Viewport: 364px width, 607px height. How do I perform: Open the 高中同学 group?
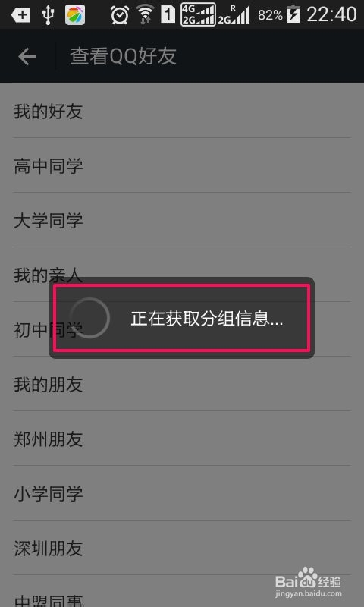[x=182, y=165]
